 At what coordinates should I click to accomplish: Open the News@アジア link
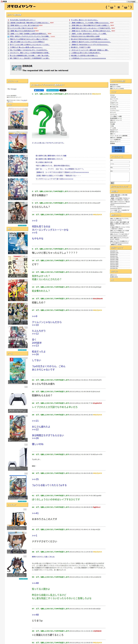[114, 130]
